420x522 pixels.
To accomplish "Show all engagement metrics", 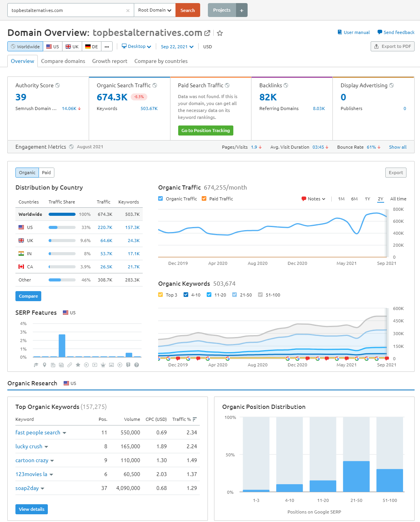I will pos(398,147).
